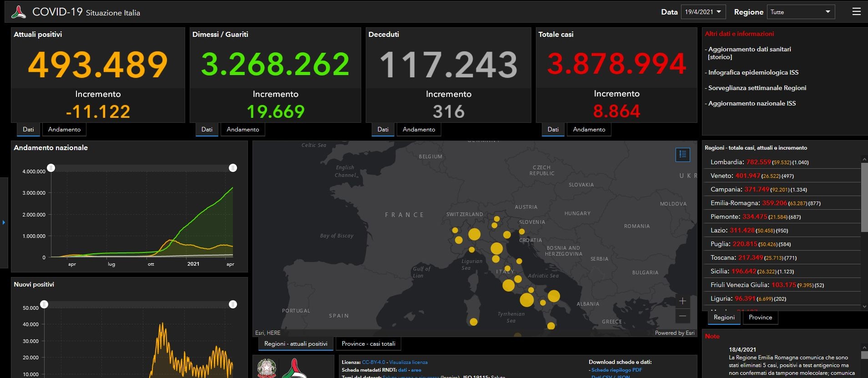
Task: Open Infografica epidemiologica ISS link
Action: 753,72
